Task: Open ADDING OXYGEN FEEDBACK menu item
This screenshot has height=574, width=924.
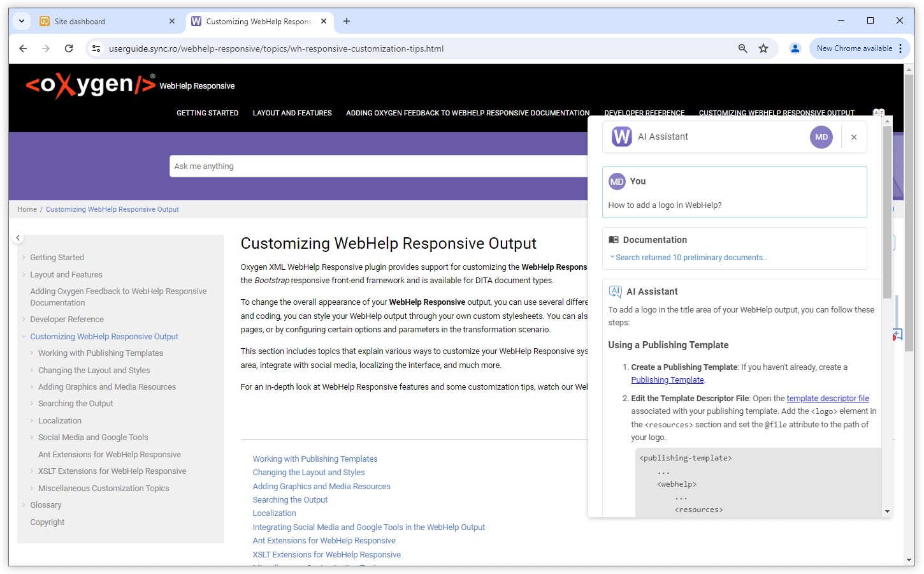Action: [x=467, y=113]
